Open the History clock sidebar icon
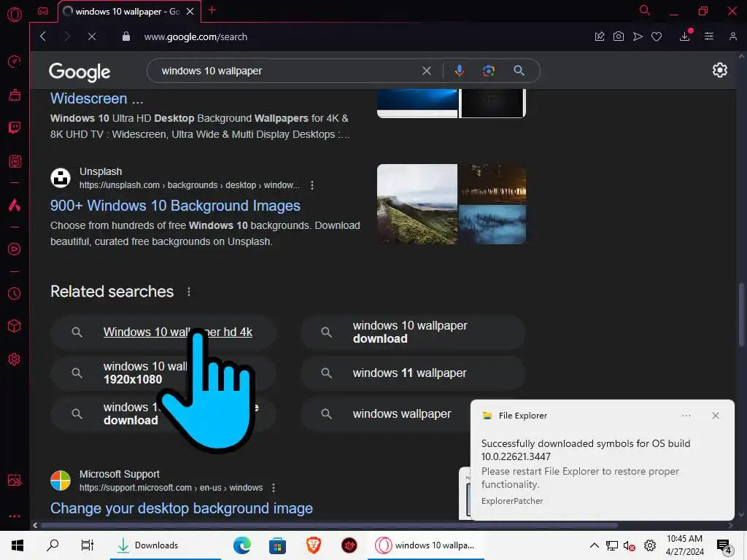747x560 pixels. click(15, 293)
